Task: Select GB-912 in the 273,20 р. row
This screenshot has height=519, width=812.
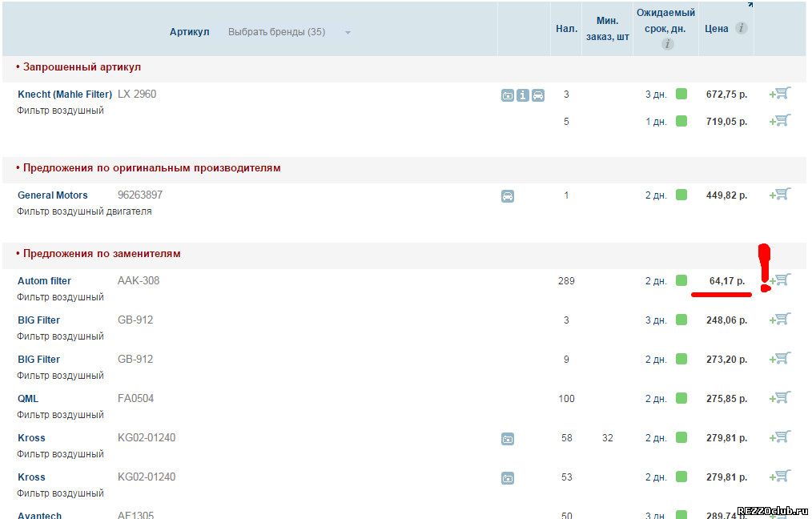Action: tap(135, 360)
